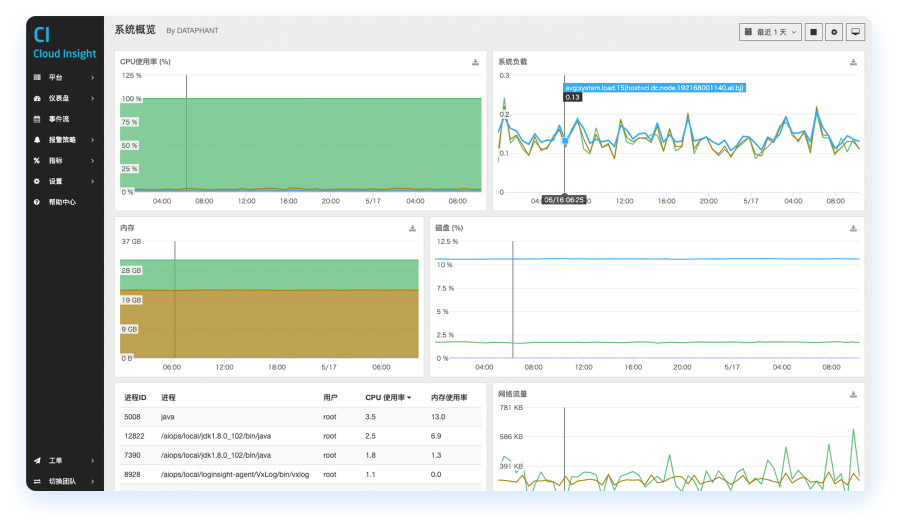Screen dimensions: 899x528
Task: Open the 最近 1 天 time range dropdown
Action: click(x=771, y=32)
